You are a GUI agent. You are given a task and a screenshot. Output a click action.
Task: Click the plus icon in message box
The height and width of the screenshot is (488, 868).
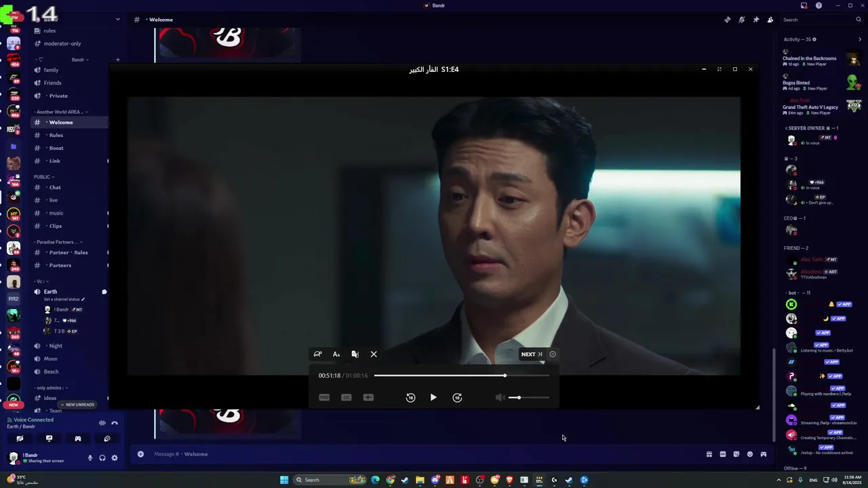tap(140, 454)
